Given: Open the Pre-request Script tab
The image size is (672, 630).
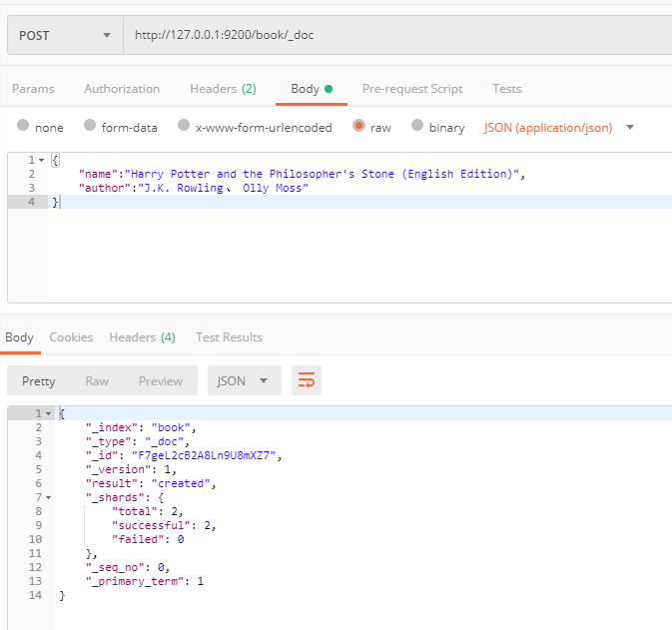Looking at the screenshot, I should [412, 89].
